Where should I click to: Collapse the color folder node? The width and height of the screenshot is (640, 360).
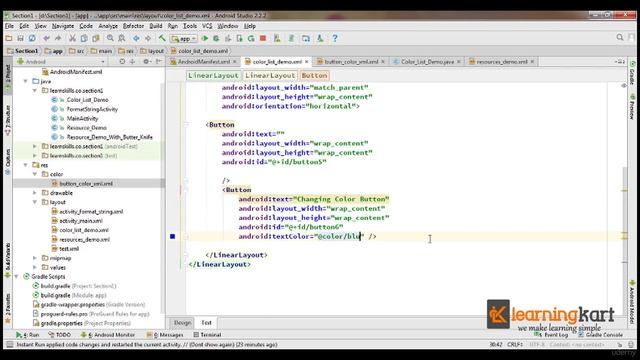(x=35, y=174)
